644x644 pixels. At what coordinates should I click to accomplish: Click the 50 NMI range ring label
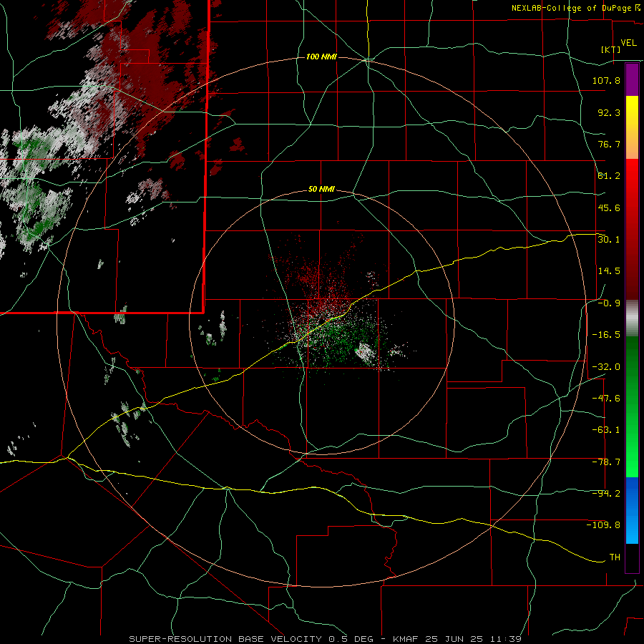click(x=321, y=190)
